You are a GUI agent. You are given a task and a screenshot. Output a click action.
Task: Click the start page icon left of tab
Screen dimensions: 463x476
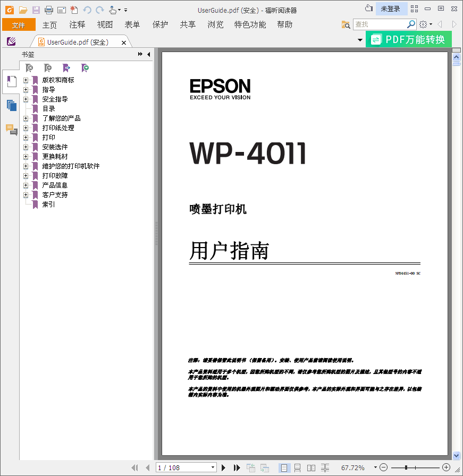tap(11, 41)
